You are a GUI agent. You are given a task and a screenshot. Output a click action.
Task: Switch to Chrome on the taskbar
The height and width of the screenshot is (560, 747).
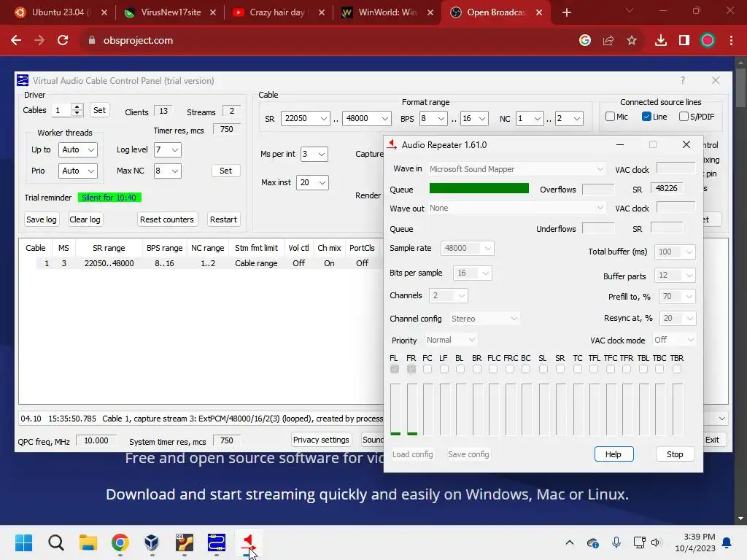[120, 542]
